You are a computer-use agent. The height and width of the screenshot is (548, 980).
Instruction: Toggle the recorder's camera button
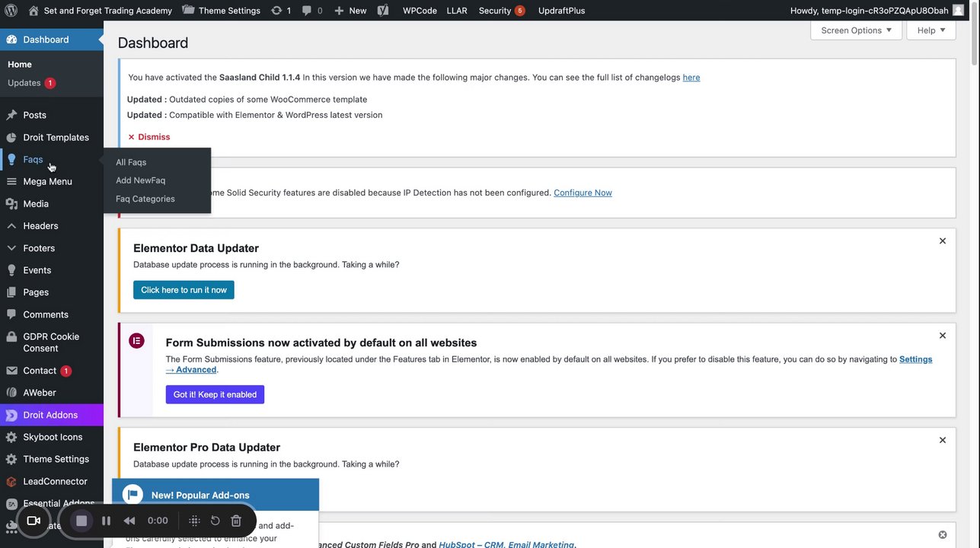tap(34, 521)
